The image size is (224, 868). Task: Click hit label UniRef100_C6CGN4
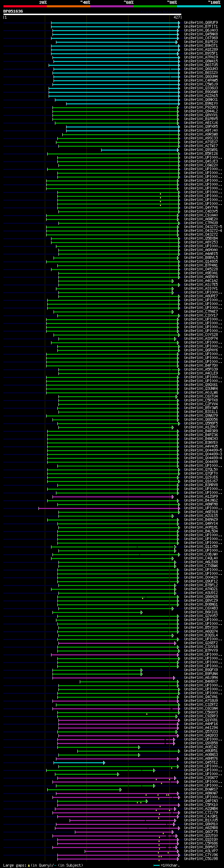[x=201, y=708]
